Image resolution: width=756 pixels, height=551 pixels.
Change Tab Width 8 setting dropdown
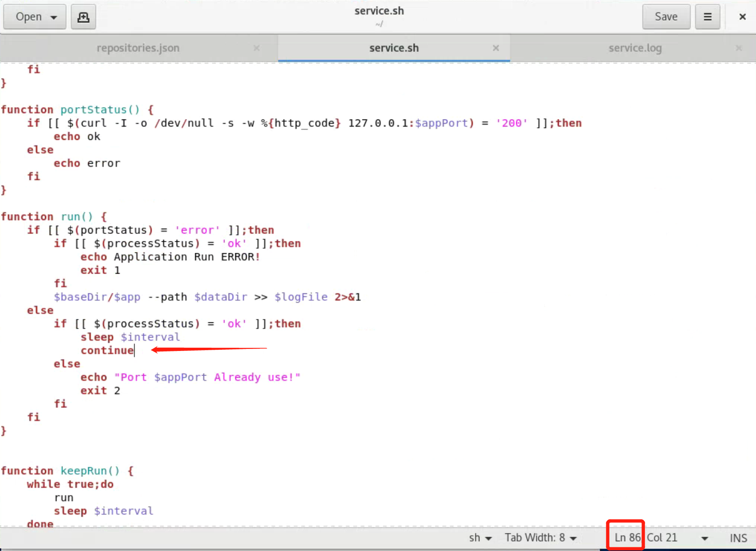(540, 538)
